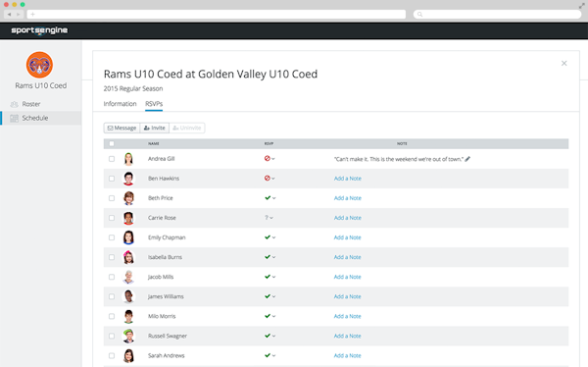Expand Andrea Gill's RSVP status dropdown
This screenshot has height=367, width=588.
[269, 159]
